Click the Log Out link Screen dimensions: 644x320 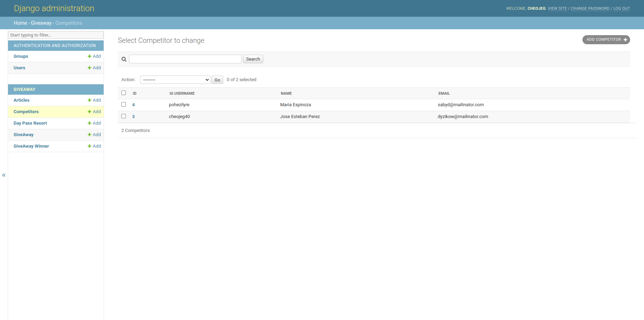tap(621, 8)
